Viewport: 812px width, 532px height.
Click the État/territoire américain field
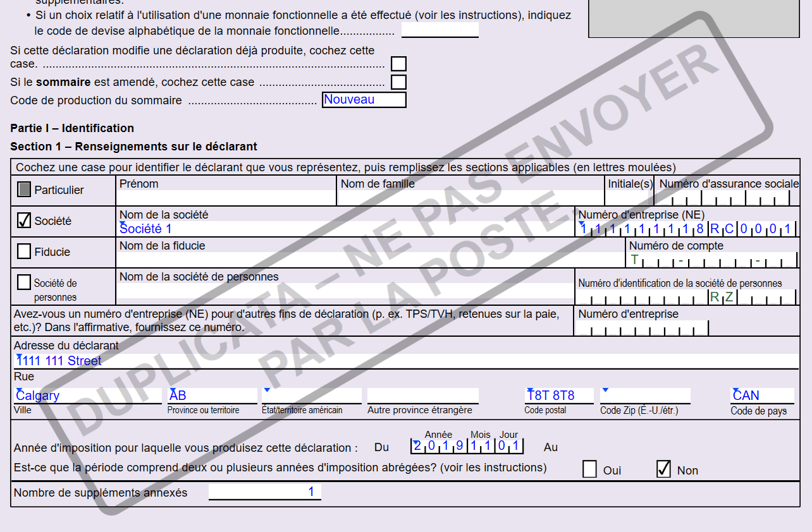(x=312, y=396)
